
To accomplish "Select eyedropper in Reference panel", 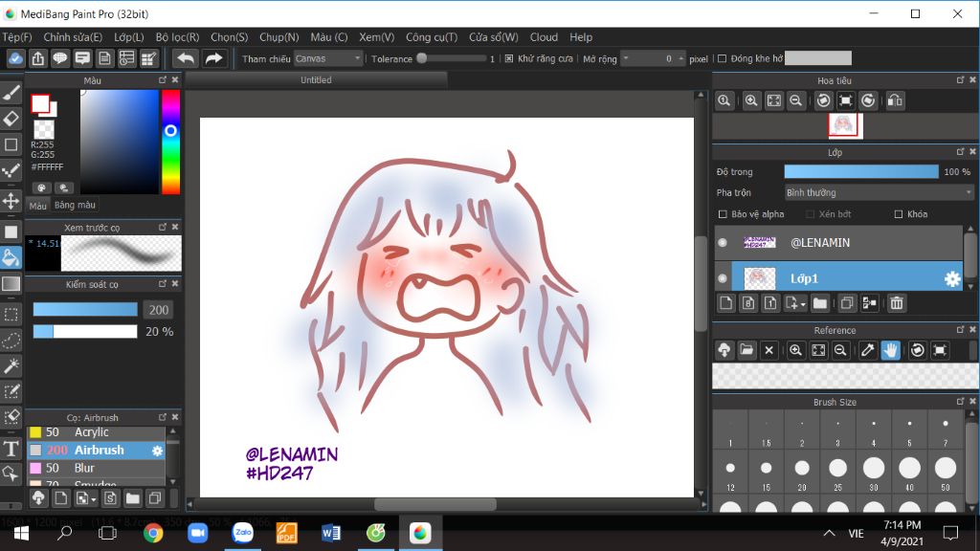I will click(867, 350).
